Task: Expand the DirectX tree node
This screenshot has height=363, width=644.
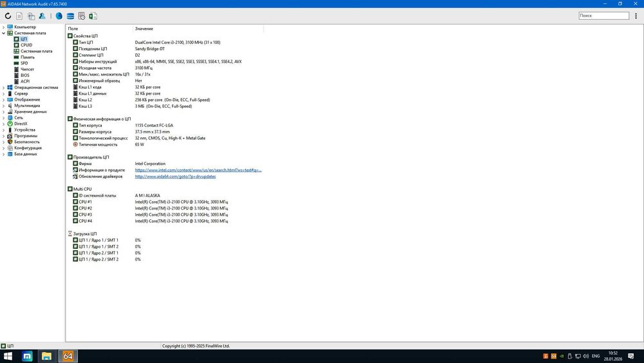Action: 4,124
